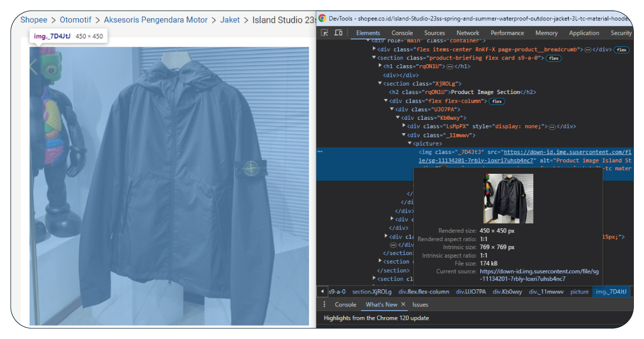This screenshot has height=339, width=644.
Task: Open the Sources panel tab
Action: click(x=434, y=33)
